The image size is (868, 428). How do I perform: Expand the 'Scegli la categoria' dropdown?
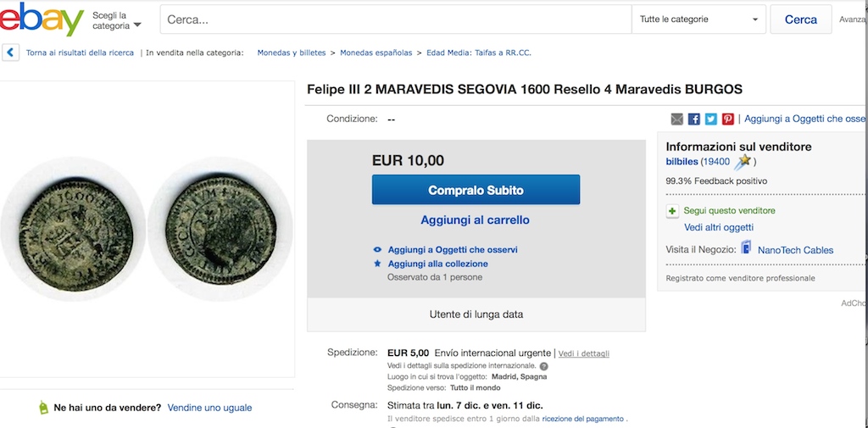tap(116, 20)
